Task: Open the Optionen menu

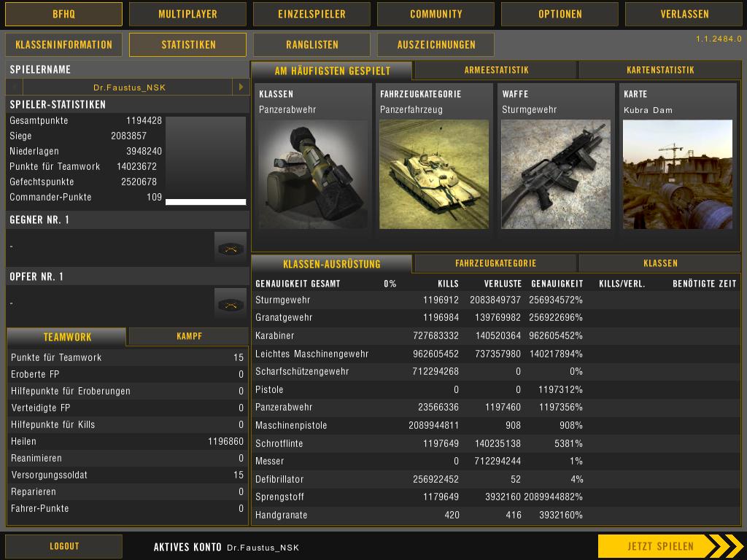Action: tap(560, 14)
